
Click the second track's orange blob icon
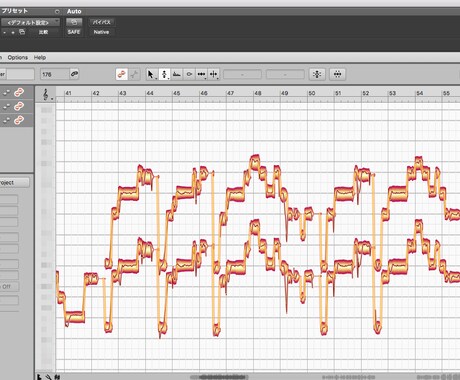[x=19, y=107]
